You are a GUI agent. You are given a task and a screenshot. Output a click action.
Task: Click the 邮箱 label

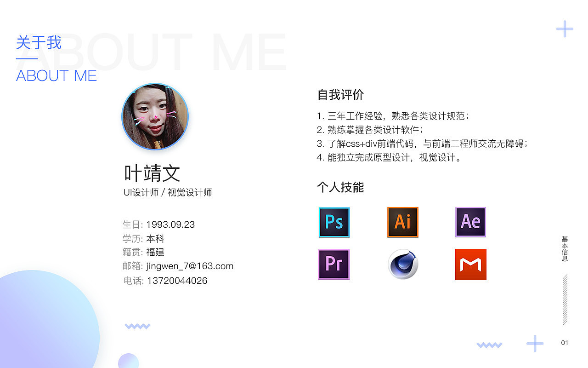(x=133, y=266)
